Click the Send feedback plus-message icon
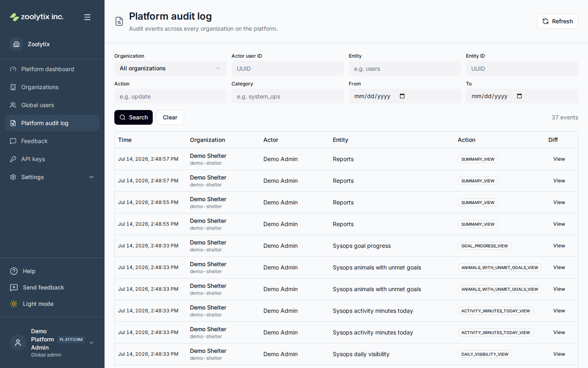Image resolution: width=588 pixels, height=368 pixels. (x=14, y=287)
